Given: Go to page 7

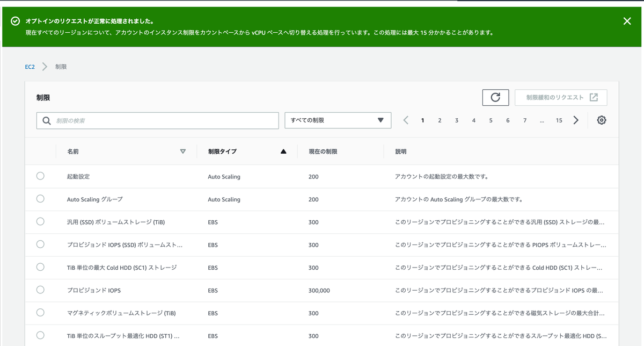Looking at the screenshot, I should [x=525, y=120].
